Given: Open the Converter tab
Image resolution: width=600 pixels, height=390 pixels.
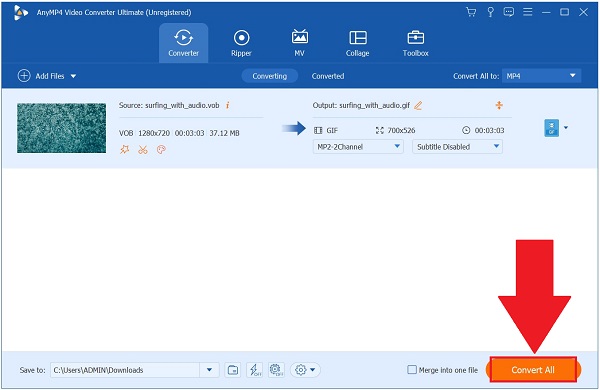Looking at the screenshot, I should [183, 43].
